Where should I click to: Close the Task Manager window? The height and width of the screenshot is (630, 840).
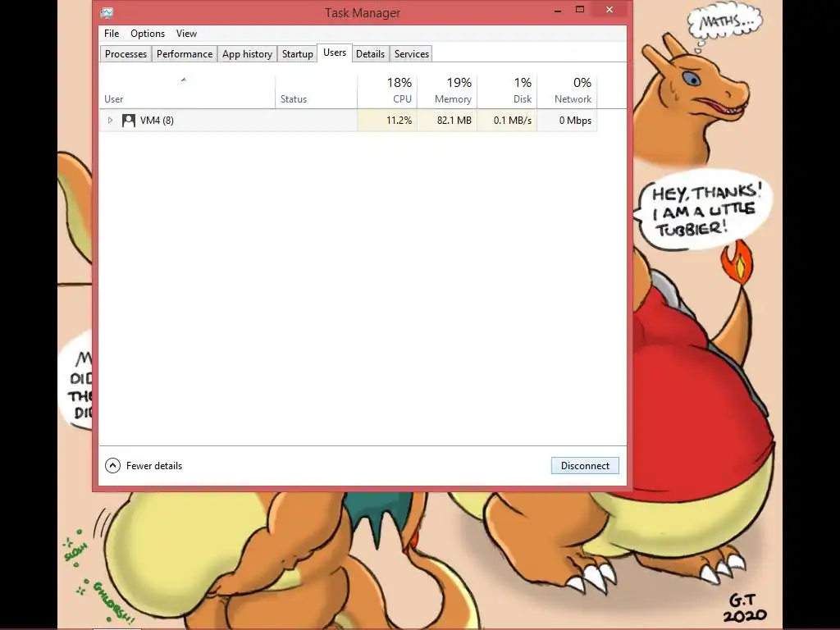(x=609, y=10)
